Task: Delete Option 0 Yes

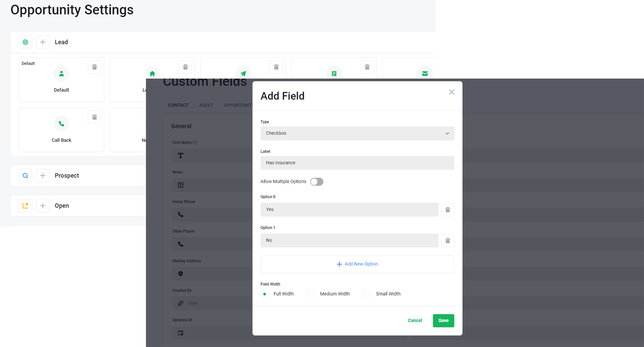Action: click(448, 210)
